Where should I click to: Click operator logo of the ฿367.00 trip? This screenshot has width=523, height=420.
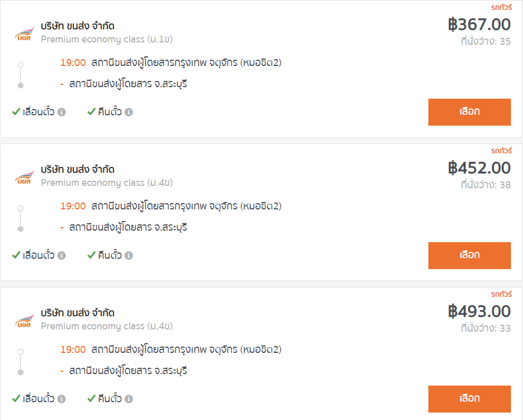click(24, 34)
